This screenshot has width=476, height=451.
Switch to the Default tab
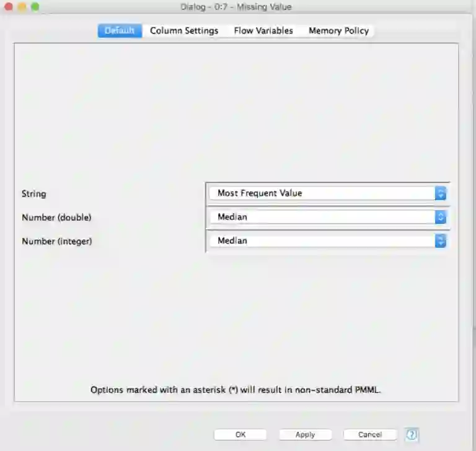pos(120,30)
